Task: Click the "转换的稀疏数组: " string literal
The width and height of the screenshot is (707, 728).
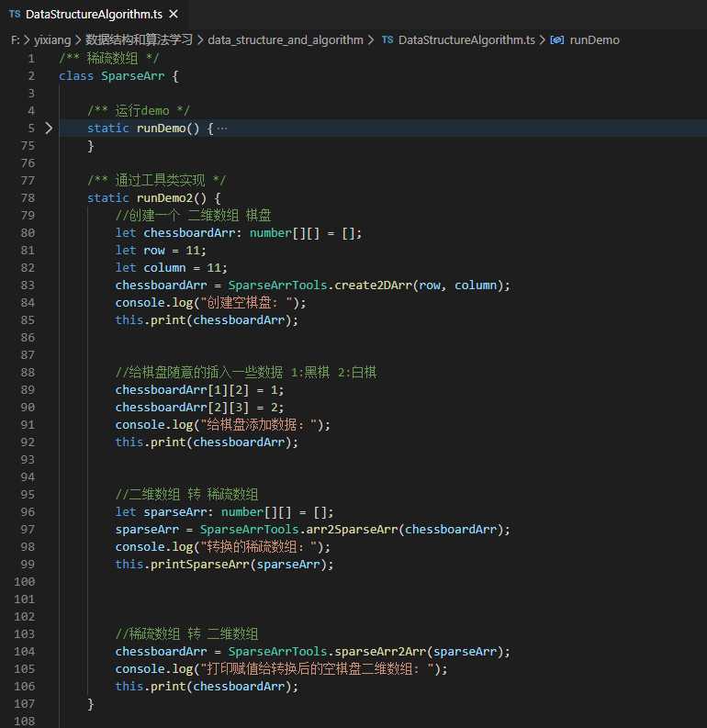Action: pyautogui.click(x=259, y=547)
